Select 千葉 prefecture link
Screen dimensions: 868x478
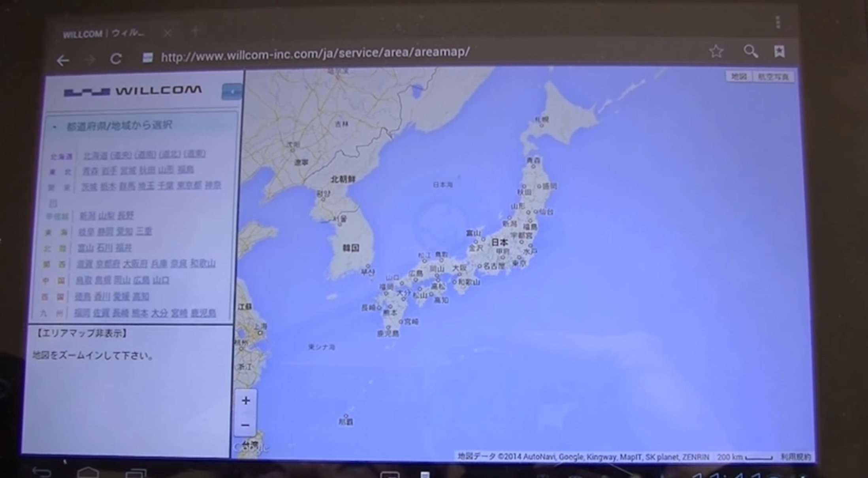(x=166, y=185)
